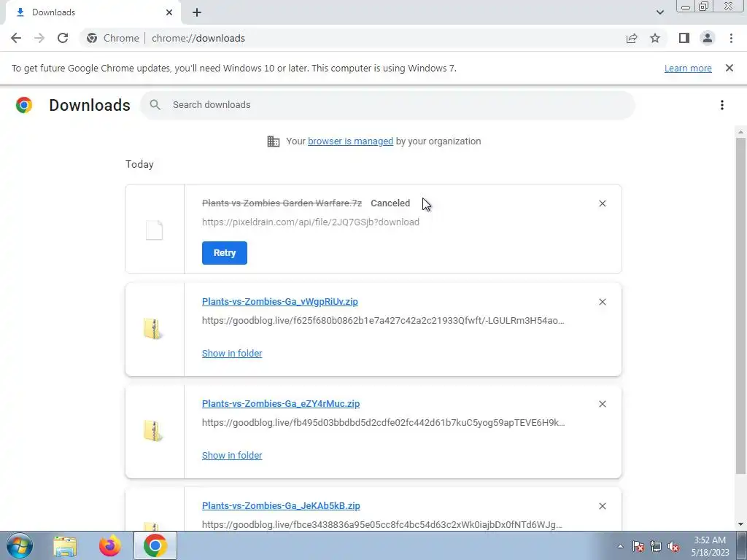
Task: Click the zip icon for eZY4rMuc.zip
Action: (x=152, y=431)
